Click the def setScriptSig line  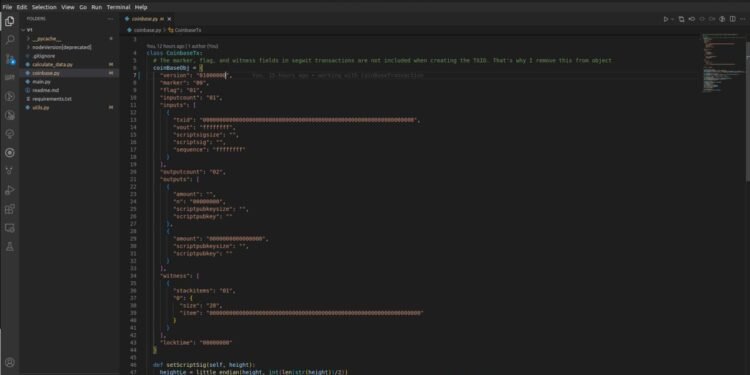pos(204,364)
